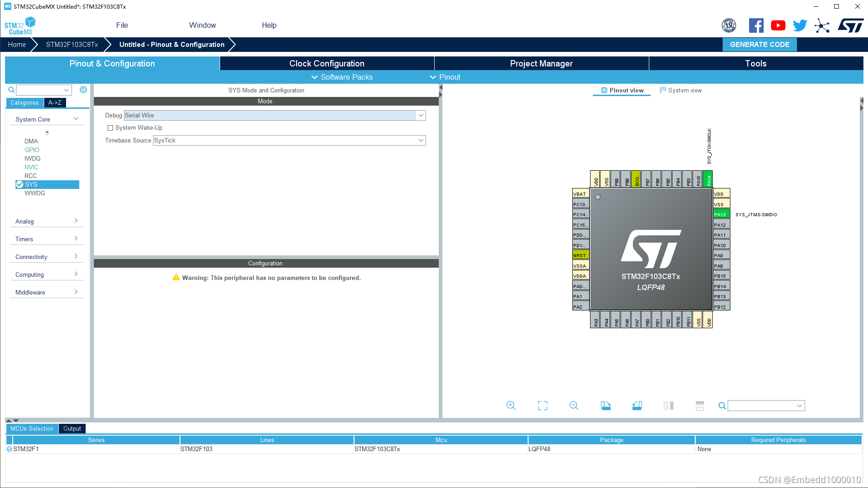Open the settings gear in the category panel
This screenshot has height=488, width=868.
83,90
